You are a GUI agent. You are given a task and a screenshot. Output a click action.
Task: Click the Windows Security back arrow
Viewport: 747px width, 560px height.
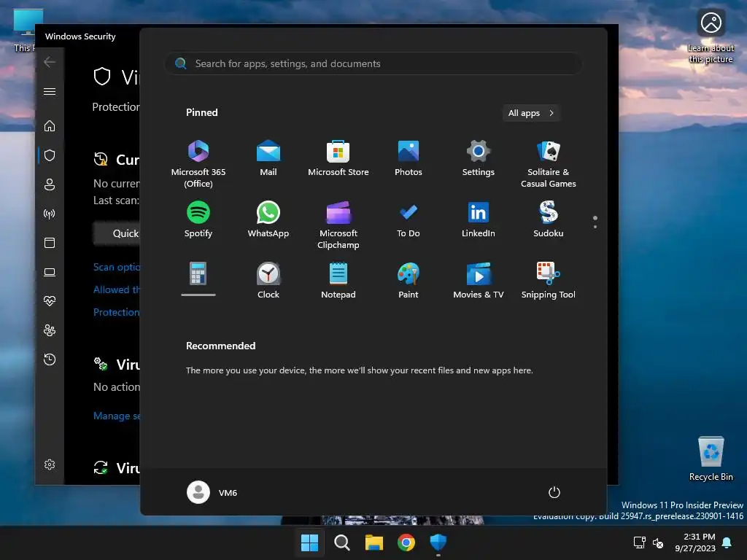50,62
